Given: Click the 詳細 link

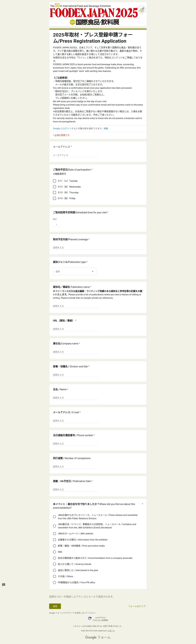Looking at the screenshot, I should [106, 128].
